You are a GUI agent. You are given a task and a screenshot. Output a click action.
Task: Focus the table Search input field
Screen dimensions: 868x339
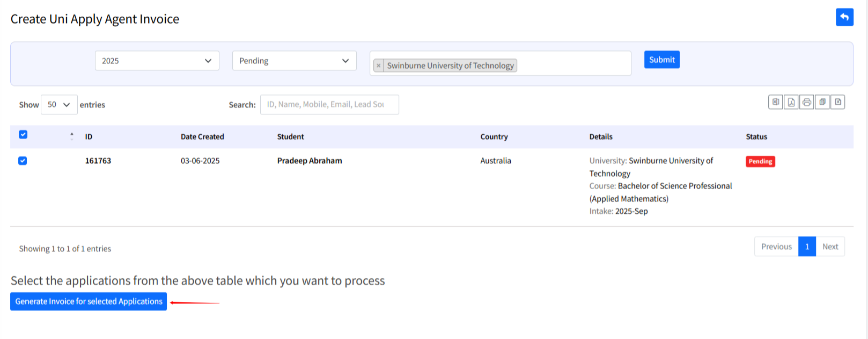pyautogui.click(x=329, y=105)
